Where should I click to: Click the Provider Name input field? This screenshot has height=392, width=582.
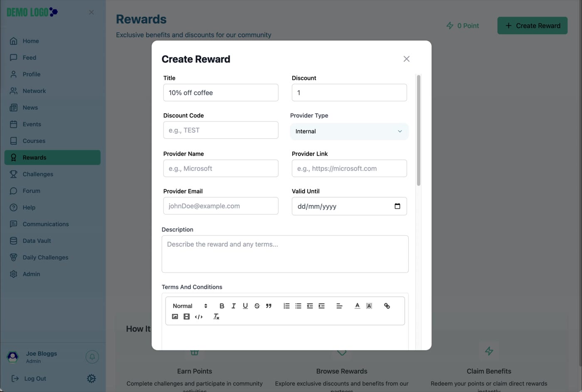[221, 168]
